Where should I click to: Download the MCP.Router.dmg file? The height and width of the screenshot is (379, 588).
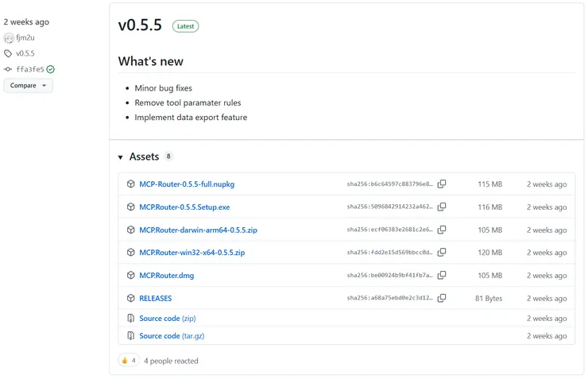tap(166, 276)
